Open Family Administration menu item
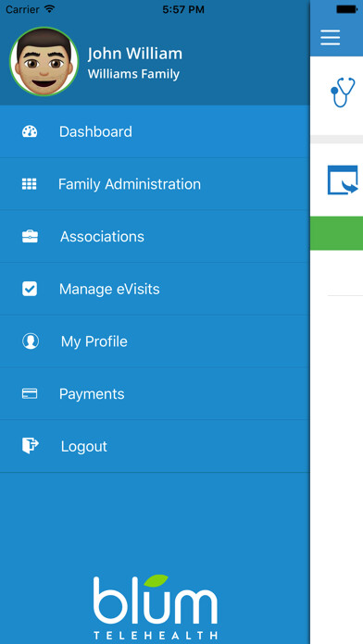 click(x=155, y=184)
